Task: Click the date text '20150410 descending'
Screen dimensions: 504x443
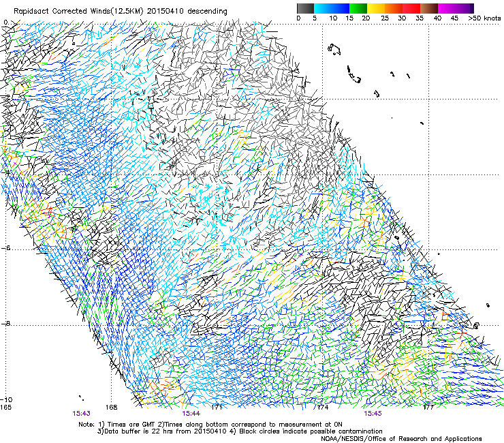Action: 187,12
